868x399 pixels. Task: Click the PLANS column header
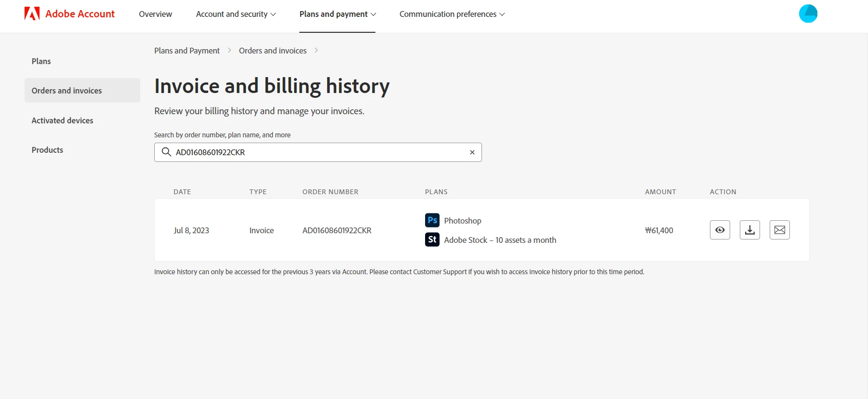[x=436, y=192]
